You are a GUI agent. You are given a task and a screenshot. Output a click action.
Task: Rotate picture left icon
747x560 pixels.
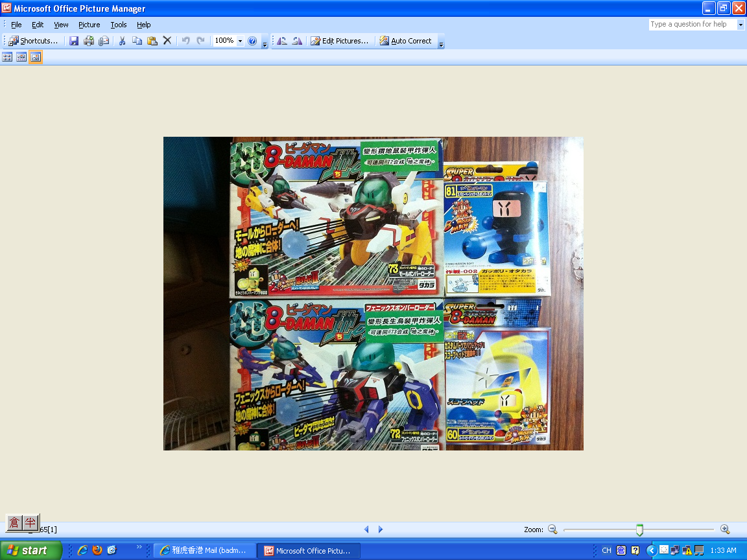click(282, 41)
